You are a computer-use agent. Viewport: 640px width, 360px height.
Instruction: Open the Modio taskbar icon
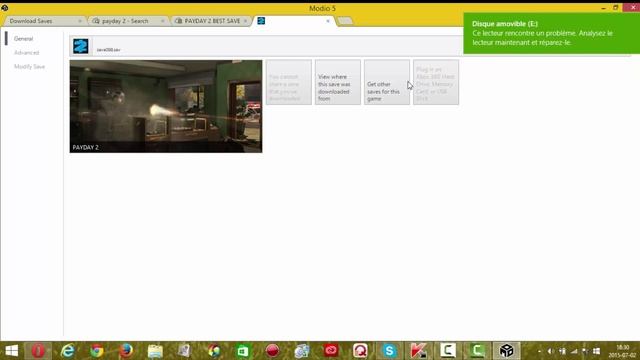[x=507, y=351]
